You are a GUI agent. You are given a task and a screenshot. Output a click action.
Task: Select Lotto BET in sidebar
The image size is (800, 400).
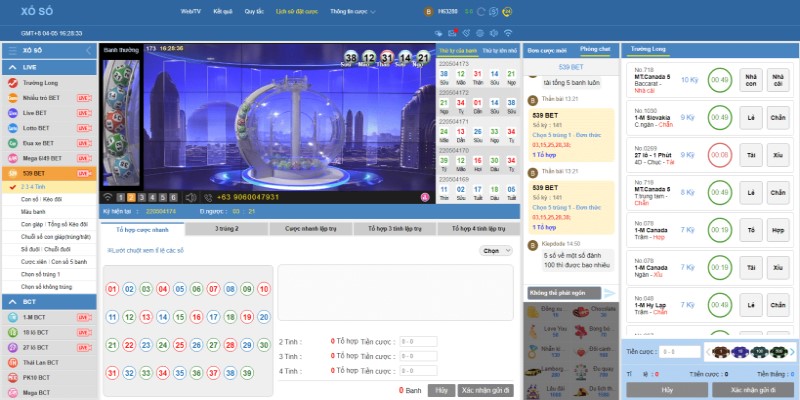(49, 128)
